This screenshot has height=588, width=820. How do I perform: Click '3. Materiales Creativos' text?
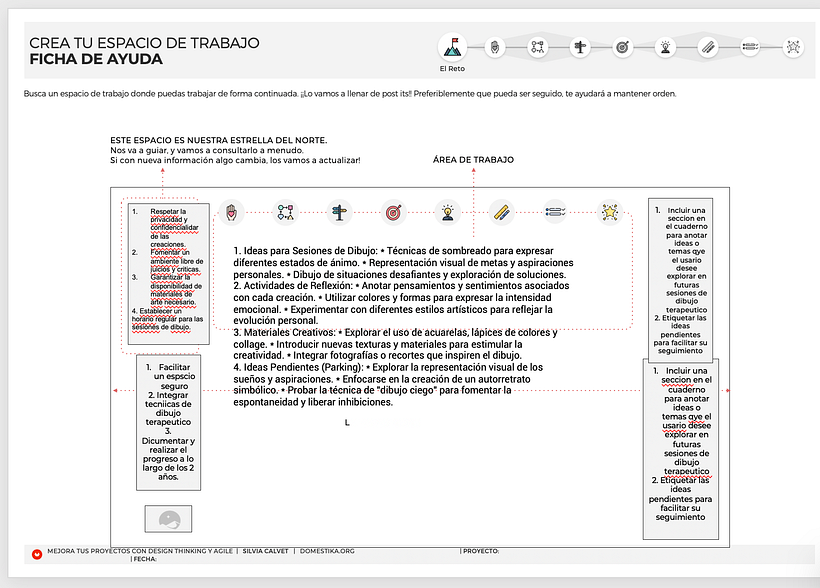[x=284, y=332]
